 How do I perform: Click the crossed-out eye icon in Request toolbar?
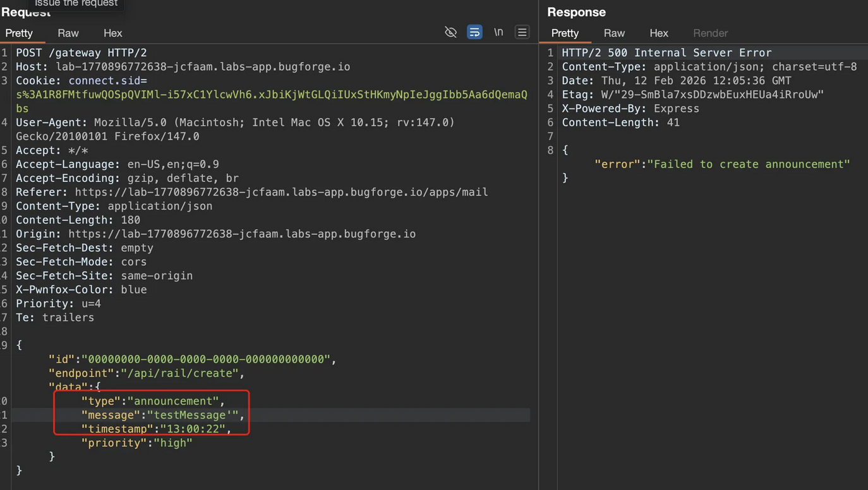450,32
